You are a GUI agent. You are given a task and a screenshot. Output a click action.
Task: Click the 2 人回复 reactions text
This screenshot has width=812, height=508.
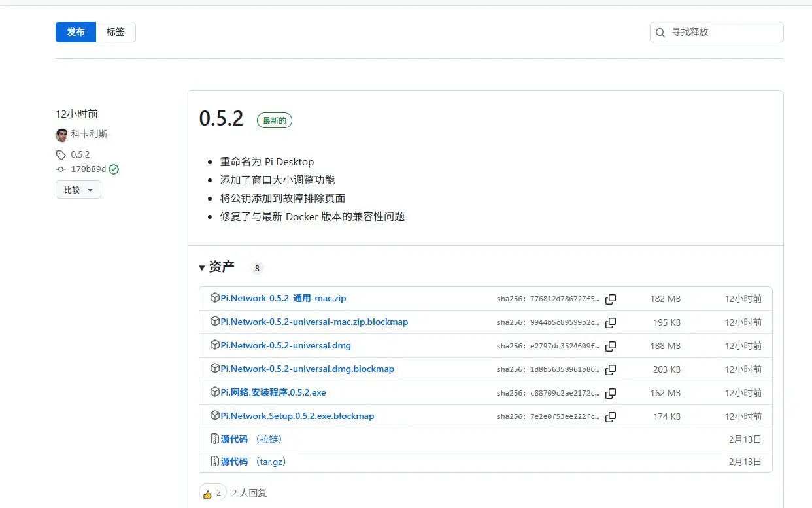(x=249, y=493)
